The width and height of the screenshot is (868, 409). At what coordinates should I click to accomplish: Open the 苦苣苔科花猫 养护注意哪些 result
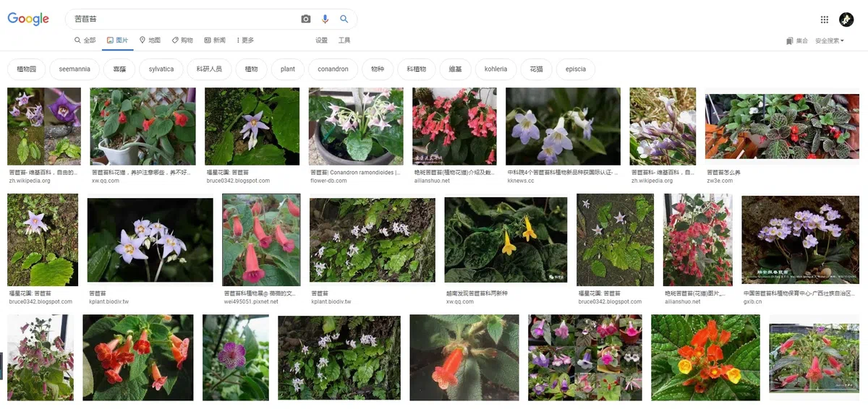point(140,173)
